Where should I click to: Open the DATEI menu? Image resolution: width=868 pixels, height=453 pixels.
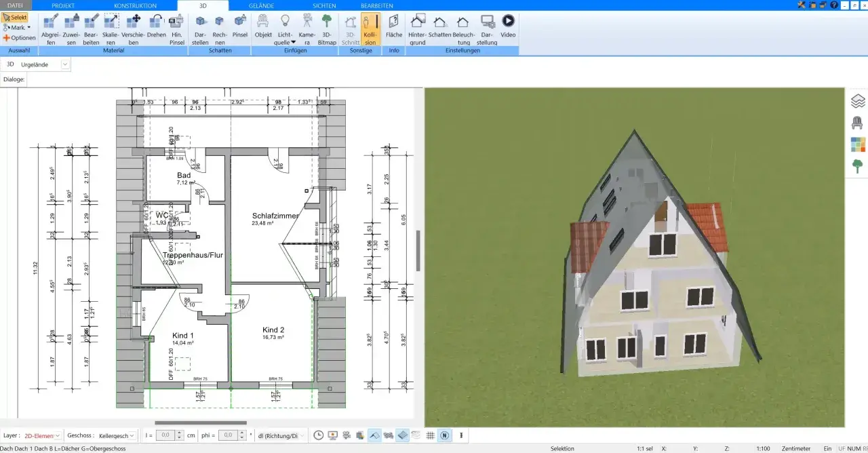[15, 5]
